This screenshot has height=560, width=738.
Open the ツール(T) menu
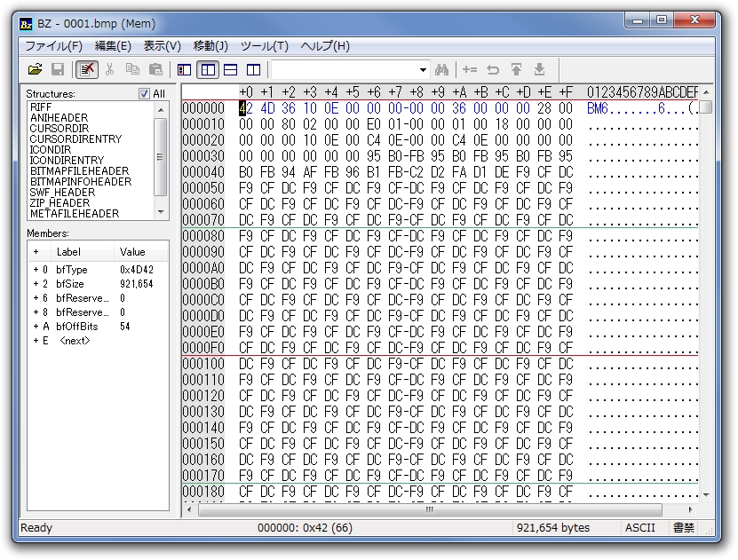click(x=264, y=46)
